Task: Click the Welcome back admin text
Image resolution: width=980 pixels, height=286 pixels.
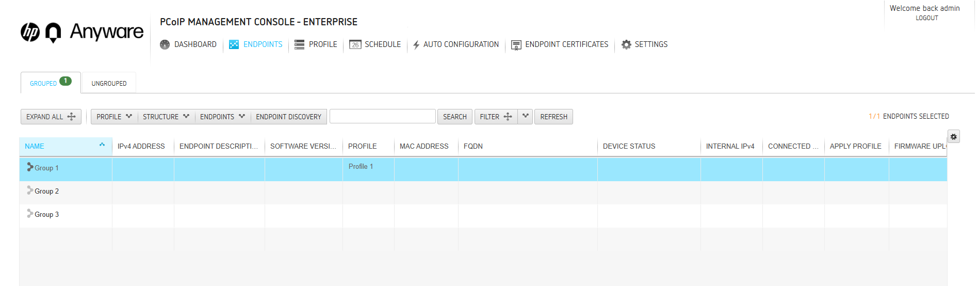Action: (925, 8)
